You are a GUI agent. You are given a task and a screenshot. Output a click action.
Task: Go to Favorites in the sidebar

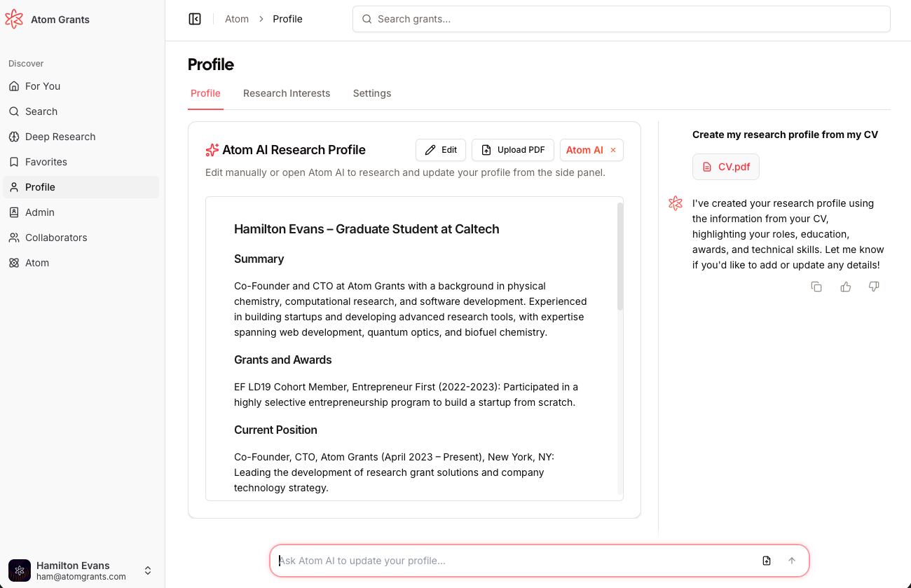pos(46,162)
